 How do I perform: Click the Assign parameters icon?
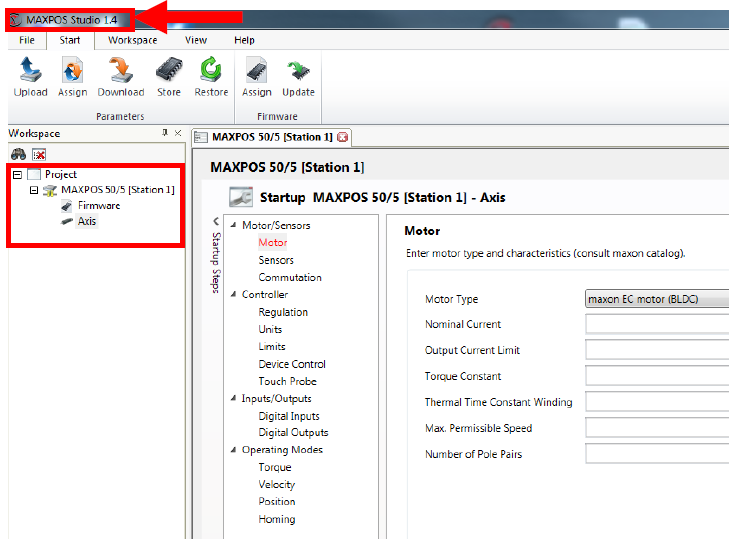tap(73, 70)
